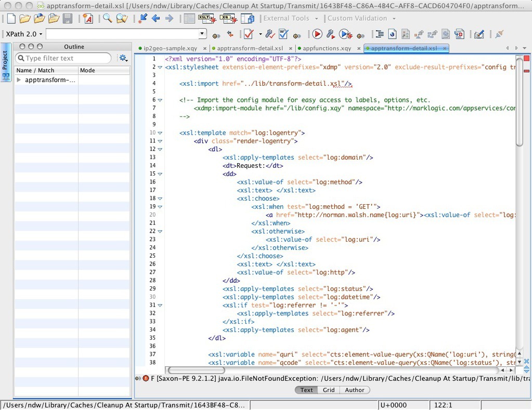The width and height of the screenshot is (532, 410).
Task: Click the Find in Files magnifier-folder icon
Action: pos(122,18)
